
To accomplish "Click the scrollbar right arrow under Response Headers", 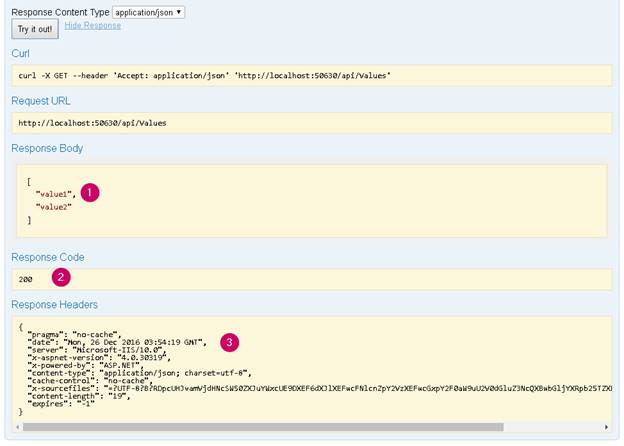I will [606, 427].
